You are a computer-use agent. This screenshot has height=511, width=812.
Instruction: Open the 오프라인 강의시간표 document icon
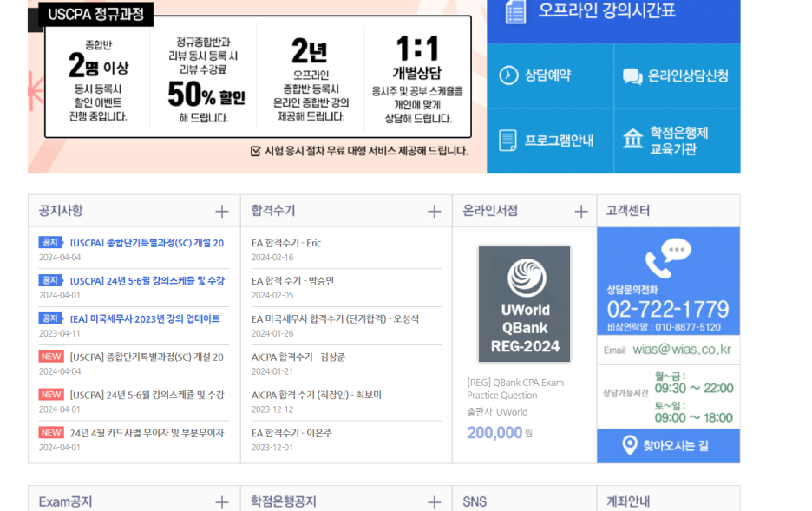click(515, 12)
